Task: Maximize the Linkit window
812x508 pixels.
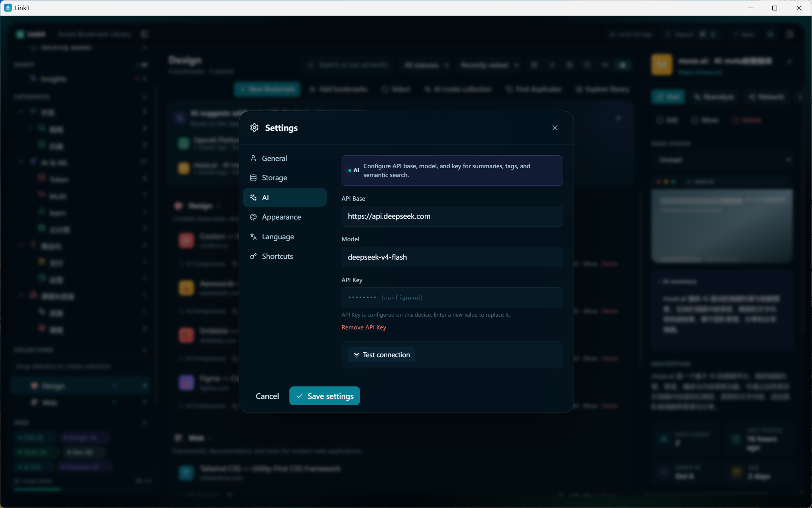Action: pos(775,8)
